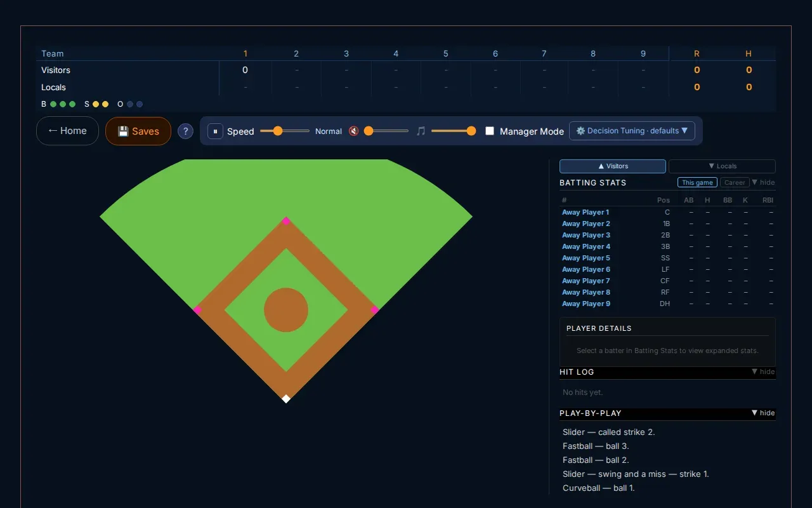Select Away Player 1 in batting stats
The height and width of the screenshot is (508, 812).
pos(667,212)
